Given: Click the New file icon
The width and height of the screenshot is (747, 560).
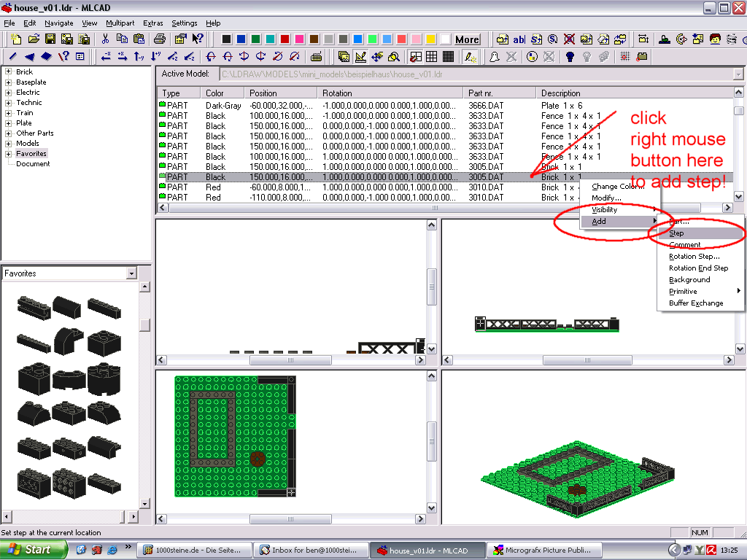Looking at the screenshot, I should tap(16, 39).
